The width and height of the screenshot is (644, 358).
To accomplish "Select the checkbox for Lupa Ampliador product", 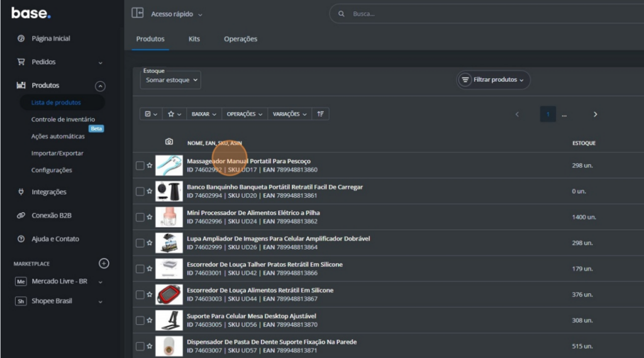I will click(140, 243).
